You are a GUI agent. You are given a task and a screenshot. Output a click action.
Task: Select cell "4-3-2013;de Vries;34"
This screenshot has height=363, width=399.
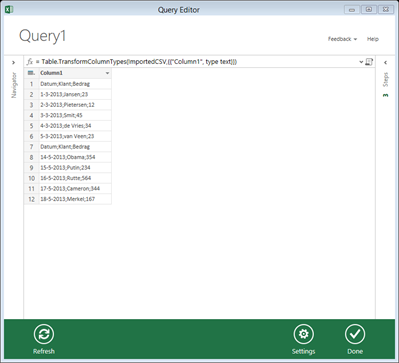(75, 126)
